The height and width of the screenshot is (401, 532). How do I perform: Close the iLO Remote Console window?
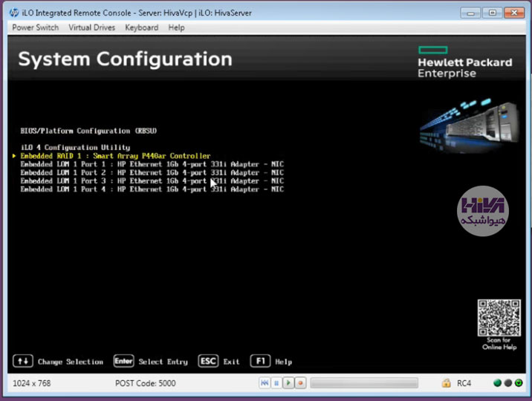point(514,13)
